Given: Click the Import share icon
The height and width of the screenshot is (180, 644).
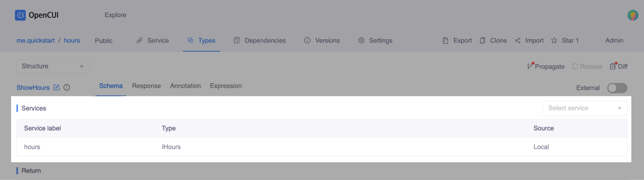Looking at the screenshot, I should [x=517, y=41].
